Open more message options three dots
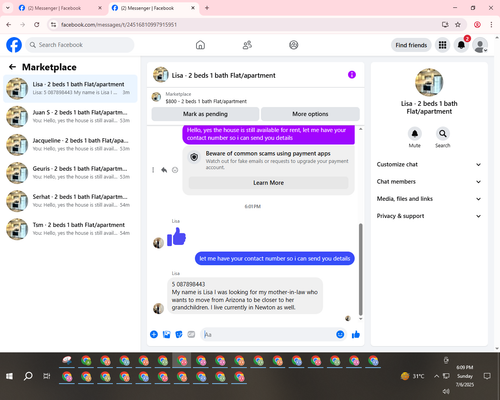Screen dimensions: 500x400 (153, 170)
